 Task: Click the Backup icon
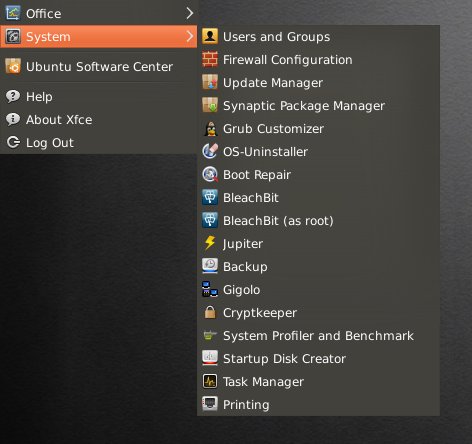click(210, 266)
